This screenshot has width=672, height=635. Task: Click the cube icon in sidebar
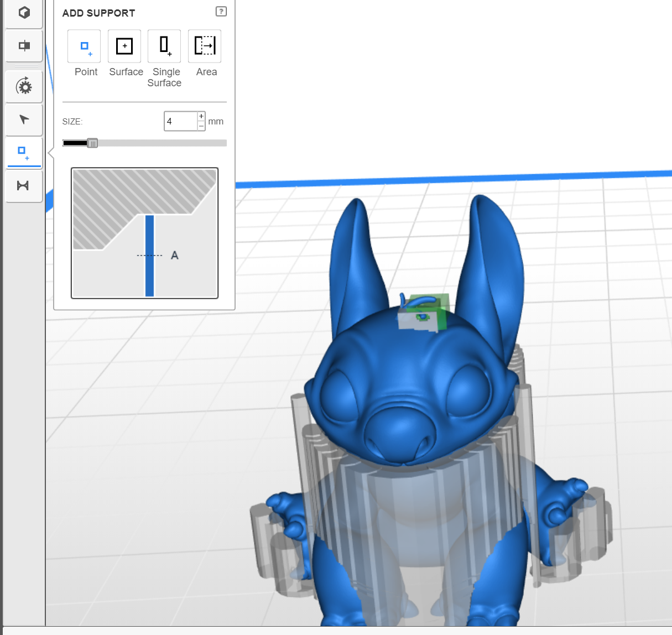(24, 13)
